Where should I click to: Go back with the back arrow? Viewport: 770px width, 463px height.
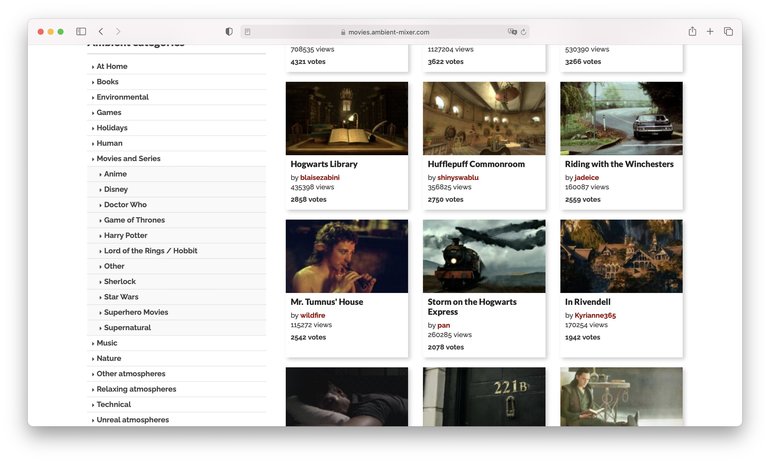click(x=101, y=31)
